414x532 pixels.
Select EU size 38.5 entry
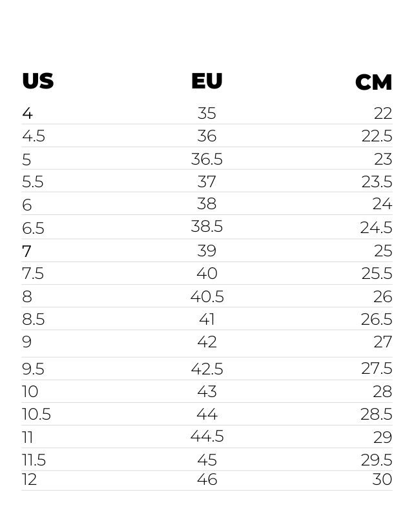coord(207,227)
